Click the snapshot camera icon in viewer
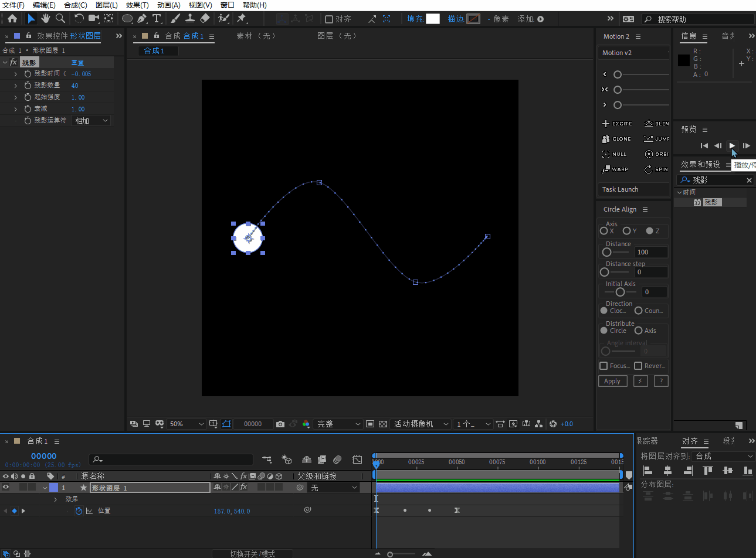Image resolution: width=756 pixels, height=558 pixels. pos(280,424)
